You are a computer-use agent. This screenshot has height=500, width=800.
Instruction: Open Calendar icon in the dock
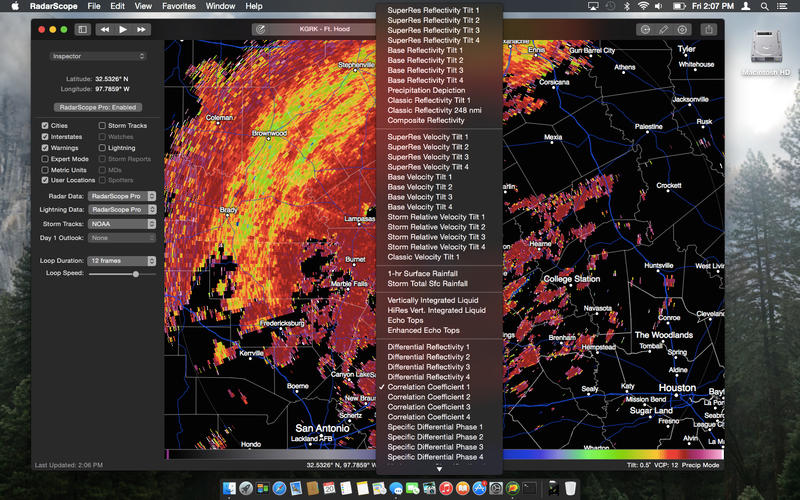[x=329, y=488]
